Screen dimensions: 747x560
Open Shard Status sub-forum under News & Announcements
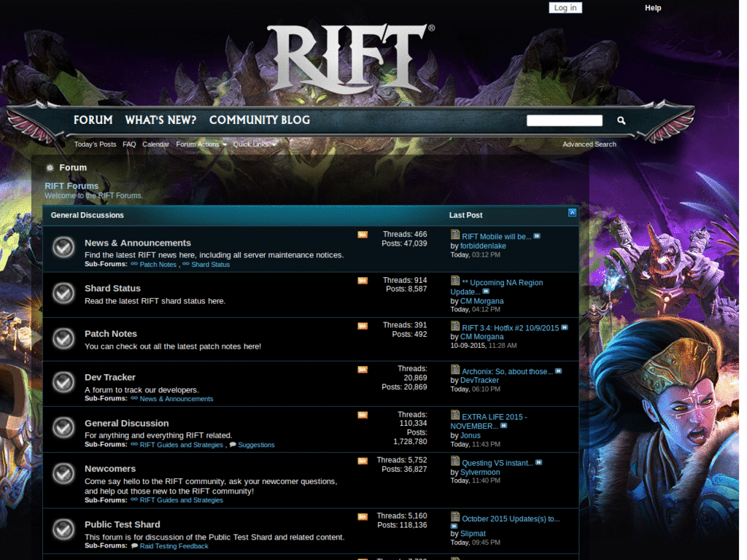click(211, 264)
